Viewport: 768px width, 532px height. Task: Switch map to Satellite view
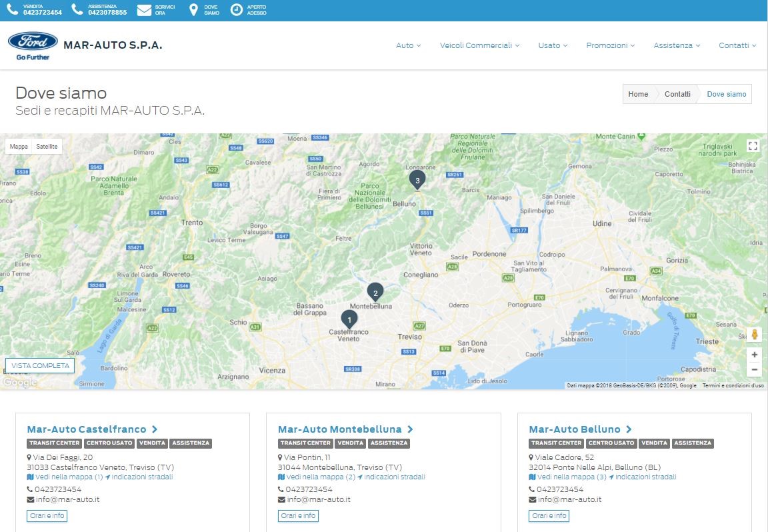pyautogui.click(x=47, y=147)
